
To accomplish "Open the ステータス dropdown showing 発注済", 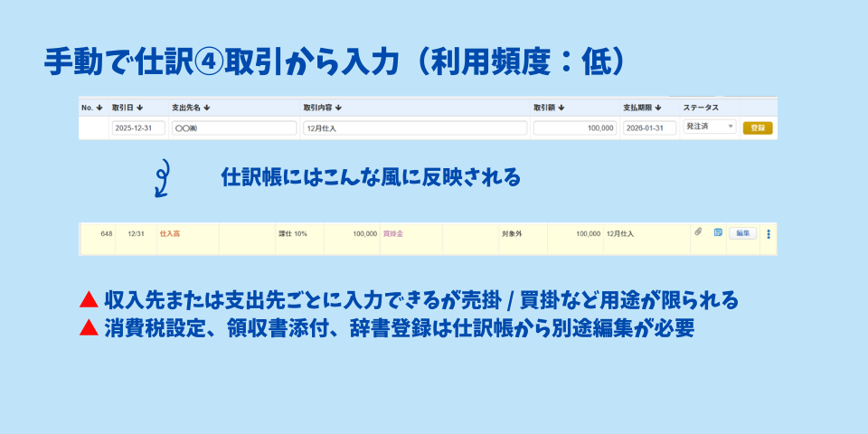I will 709,127.
